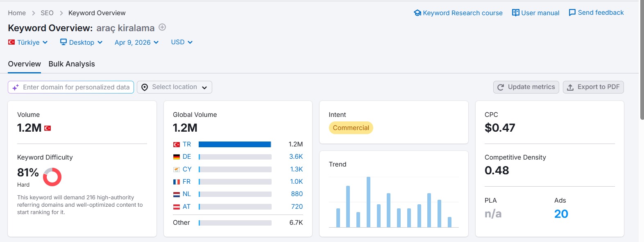
Task: Switch to the Bulk Analysis tab
Action: click(x=72, y=64)
